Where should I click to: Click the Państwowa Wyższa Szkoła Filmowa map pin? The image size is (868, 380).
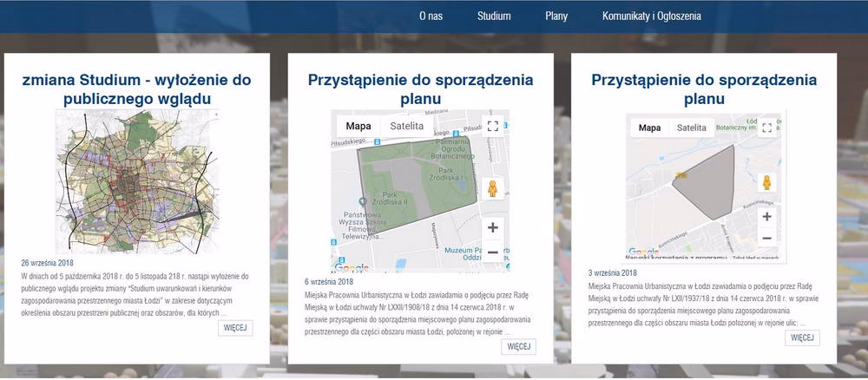pos(363,201)
